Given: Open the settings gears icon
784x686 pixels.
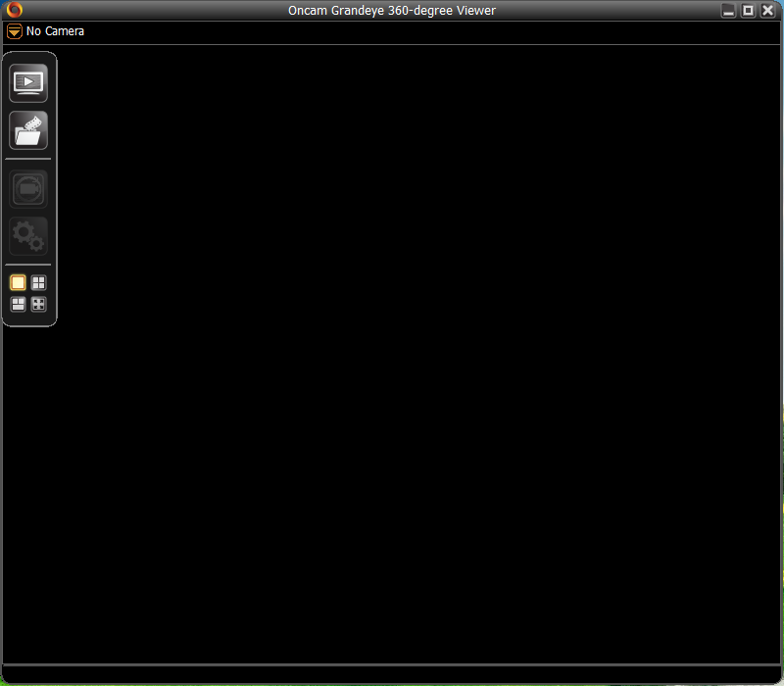Looking at the screenshot, I should coord(28,236).
